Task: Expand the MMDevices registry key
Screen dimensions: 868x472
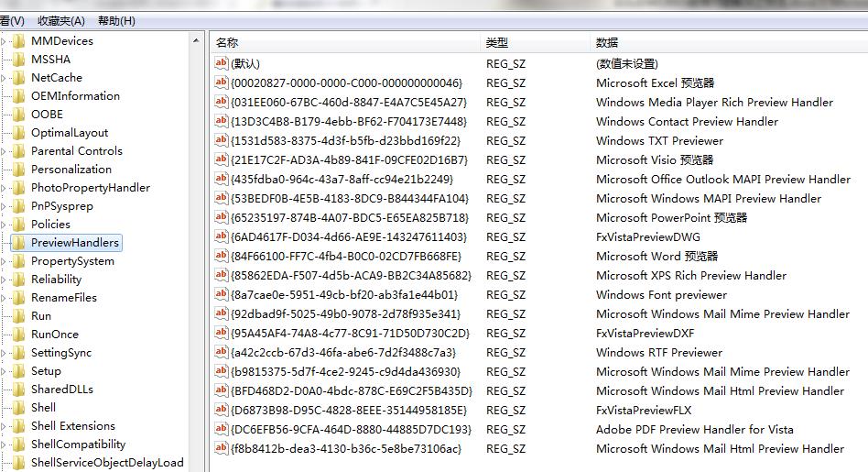Action: [x=5, y=41]
